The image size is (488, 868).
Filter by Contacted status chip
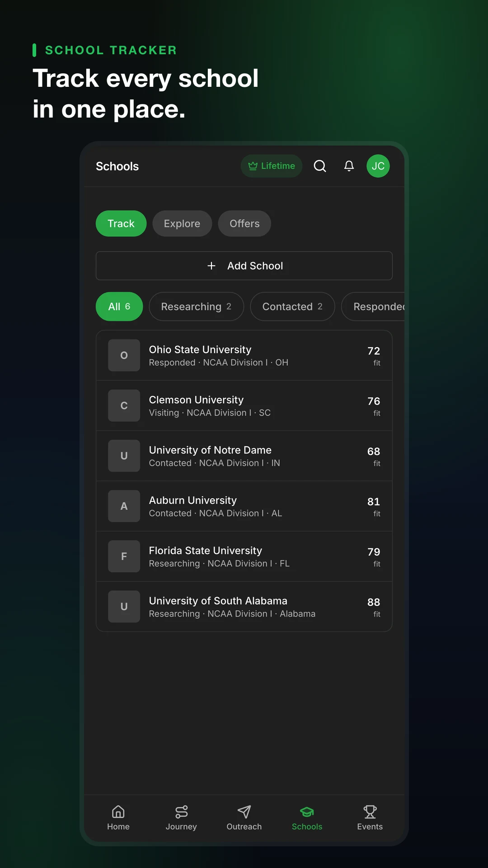(292, 307)
